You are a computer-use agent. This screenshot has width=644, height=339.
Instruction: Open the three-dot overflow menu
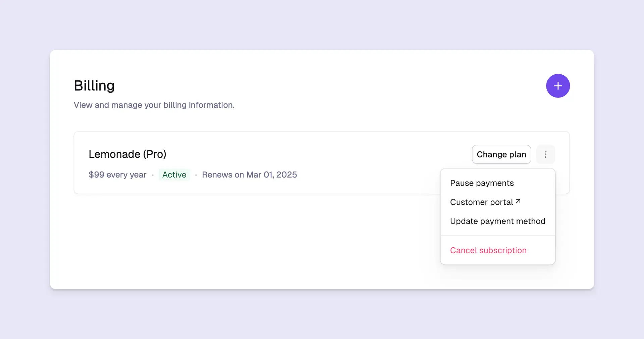546,154
